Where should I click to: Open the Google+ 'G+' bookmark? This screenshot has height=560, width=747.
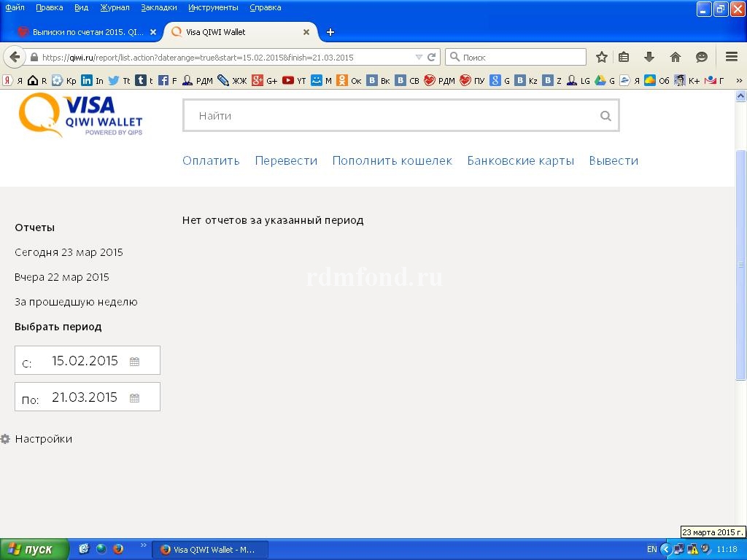265,80
